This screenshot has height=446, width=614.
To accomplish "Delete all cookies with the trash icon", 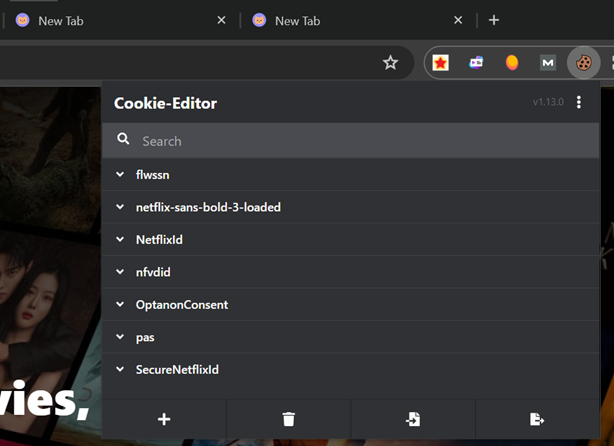I will point(289,419).
